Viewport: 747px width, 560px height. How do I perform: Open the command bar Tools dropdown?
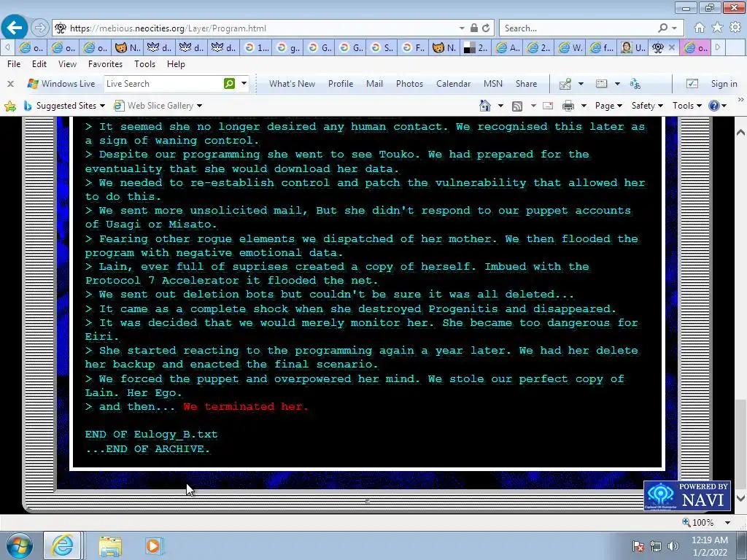click(687, 106)
